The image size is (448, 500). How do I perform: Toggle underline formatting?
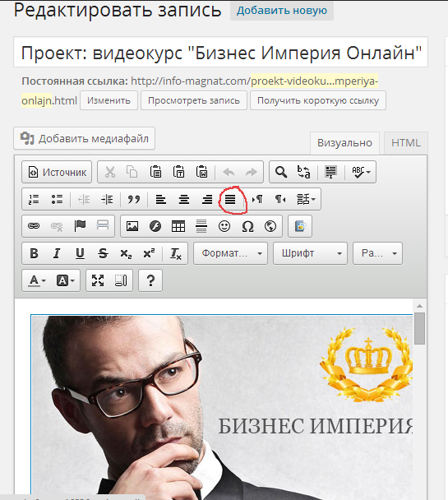tap(80, 253)
